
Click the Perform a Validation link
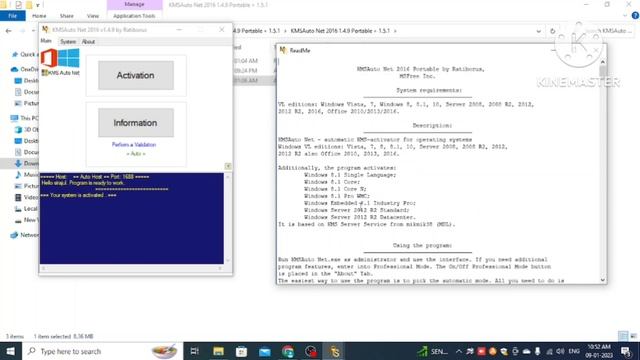pyautogui.click(x=134, y=144)
